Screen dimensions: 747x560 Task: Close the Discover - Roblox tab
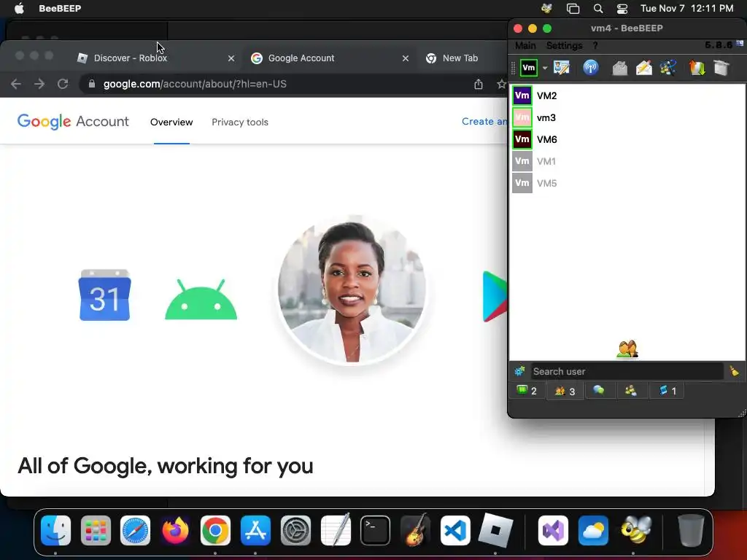pyautogui.click(x=231, y=58)
